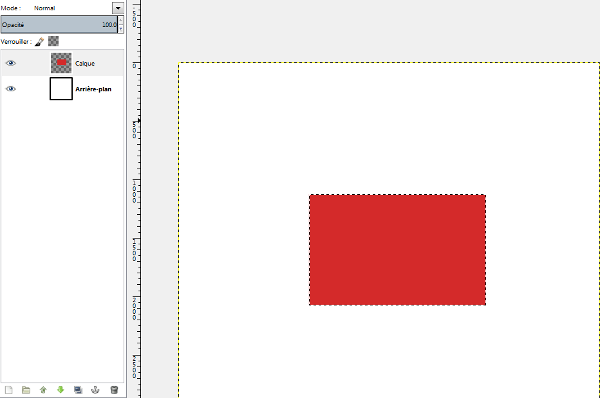Toggle lock pixels paintbrush icon
The width and height of the screenshot is (600, 398).
39,41
